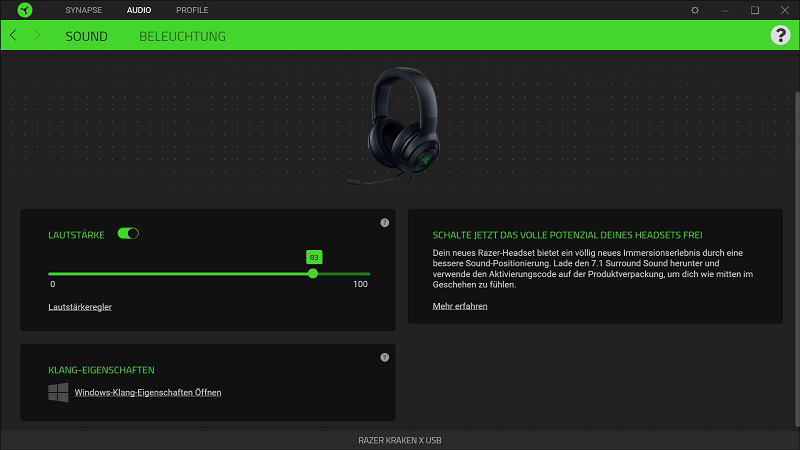Image resolution: width=800 pixels, height=450 pixels.
Task: Switch to the SOUND tab
Action: coord(86,36)
